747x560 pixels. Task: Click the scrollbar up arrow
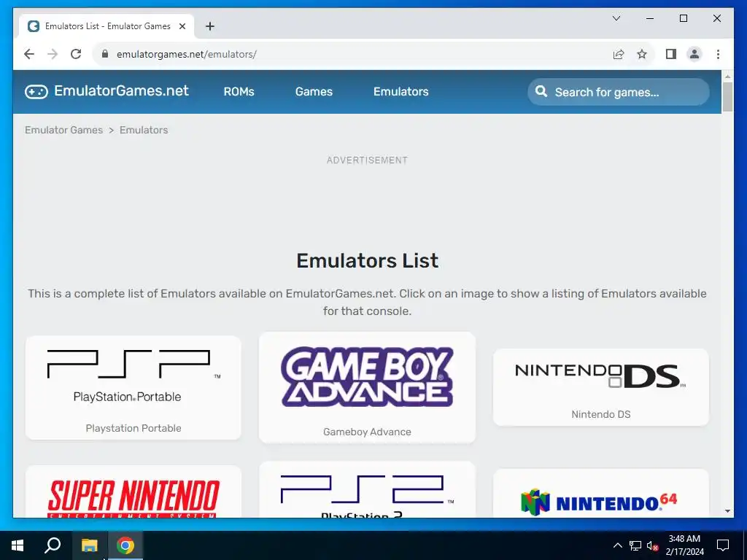click(727, 76)
